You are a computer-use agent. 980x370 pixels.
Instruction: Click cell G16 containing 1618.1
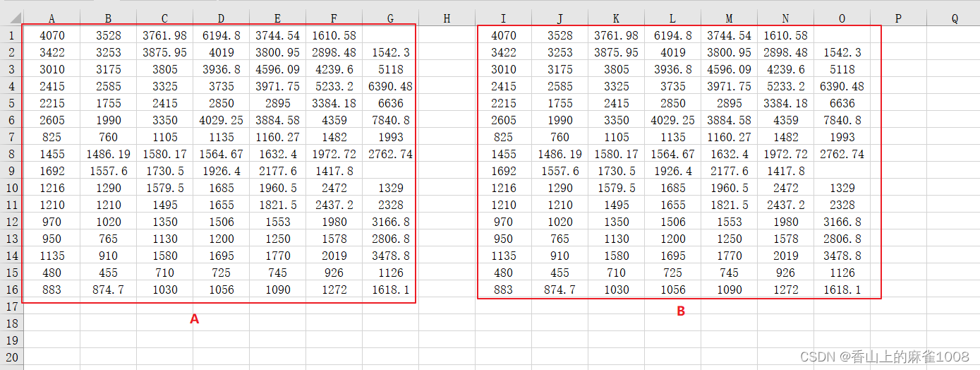pos(391,290)
